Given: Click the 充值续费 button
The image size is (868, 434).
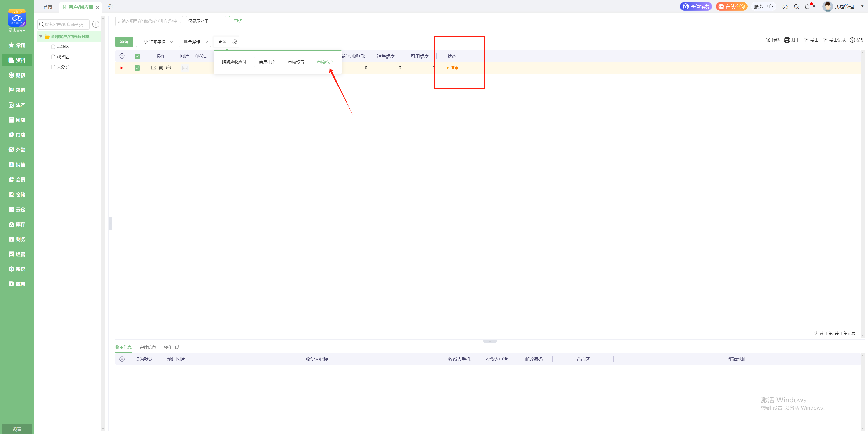Looking at the screenshot, I should (x=696, y=6).
